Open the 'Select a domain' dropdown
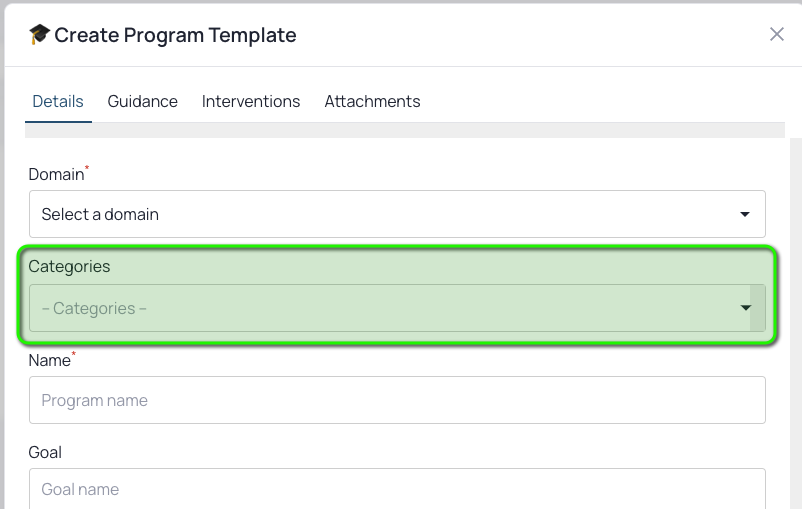The width and height of the screenshot is (802, 509). pyautogui.click(x=397, y=214)
